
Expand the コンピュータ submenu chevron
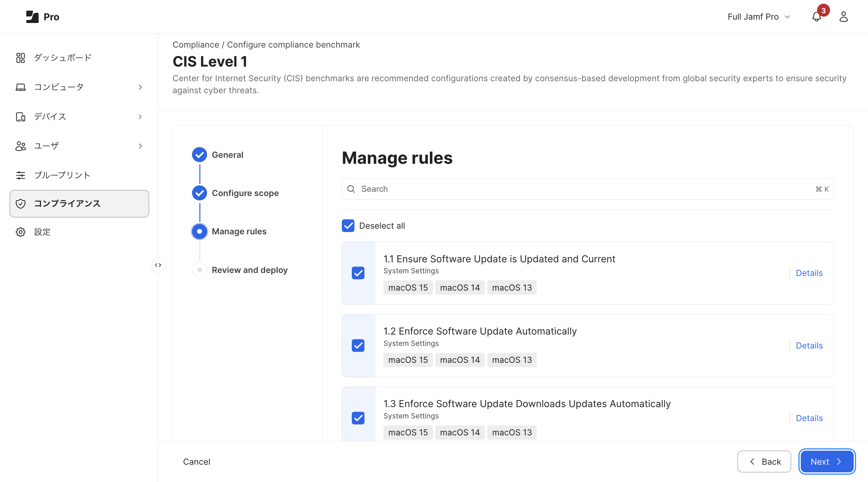pyautogui.click(x=140, y=87)
